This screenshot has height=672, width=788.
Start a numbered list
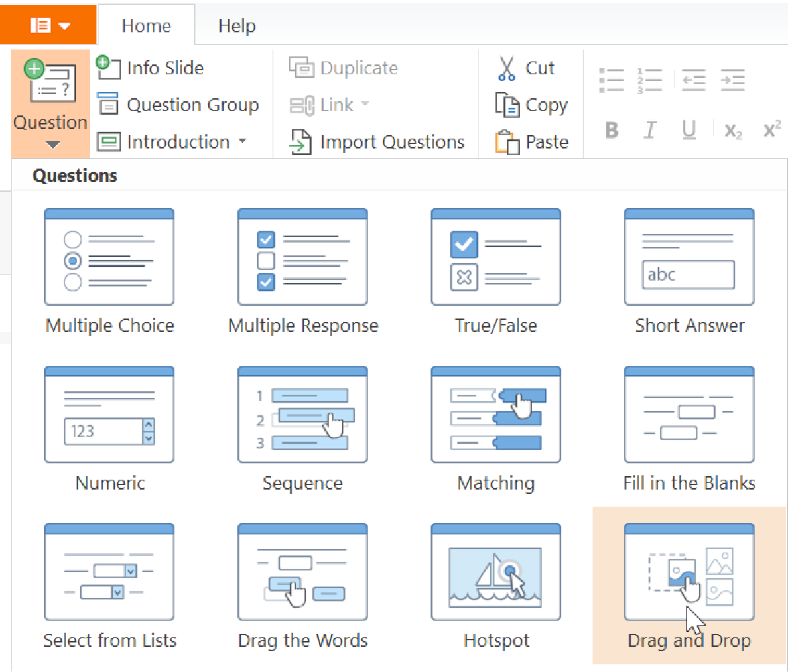coord(649,79)
